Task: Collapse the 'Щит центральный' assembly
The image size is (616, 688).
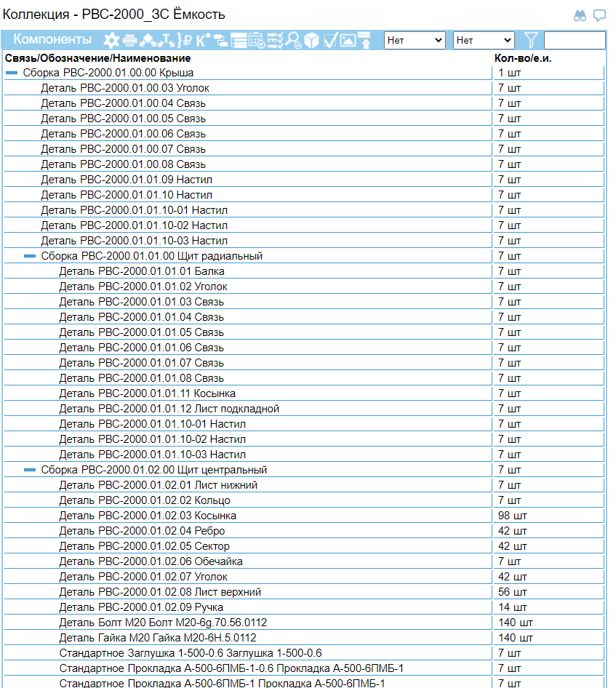Action: point(30,470)
